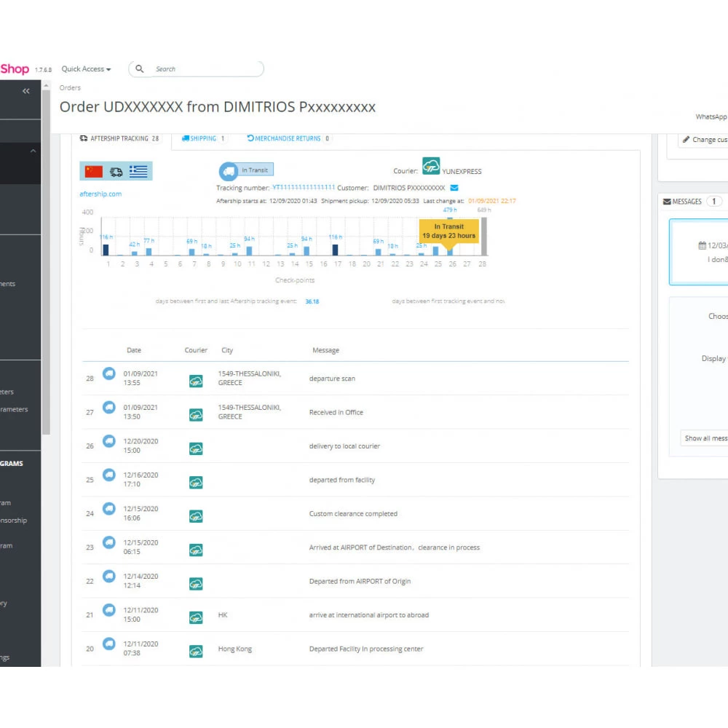
Task: Open the Messages panel heading
Action: (687, 202)
